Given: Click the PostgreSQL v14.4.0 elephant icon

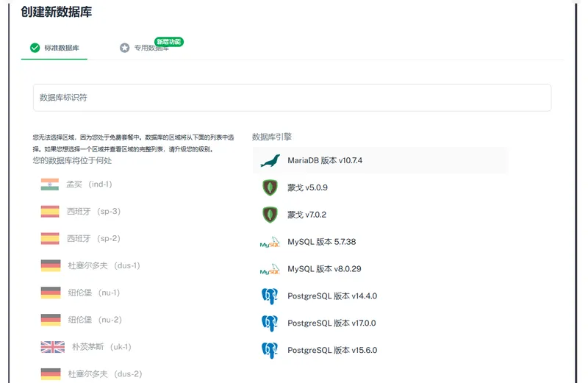Looking at the screenshot, I should 270,296.
